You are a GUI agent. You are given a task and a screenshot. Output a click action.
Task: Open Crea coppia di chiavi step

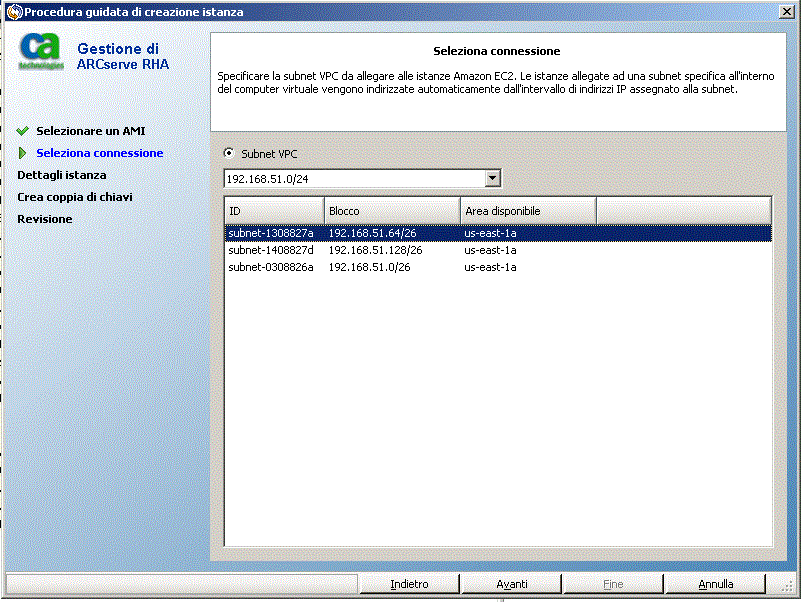75,197
